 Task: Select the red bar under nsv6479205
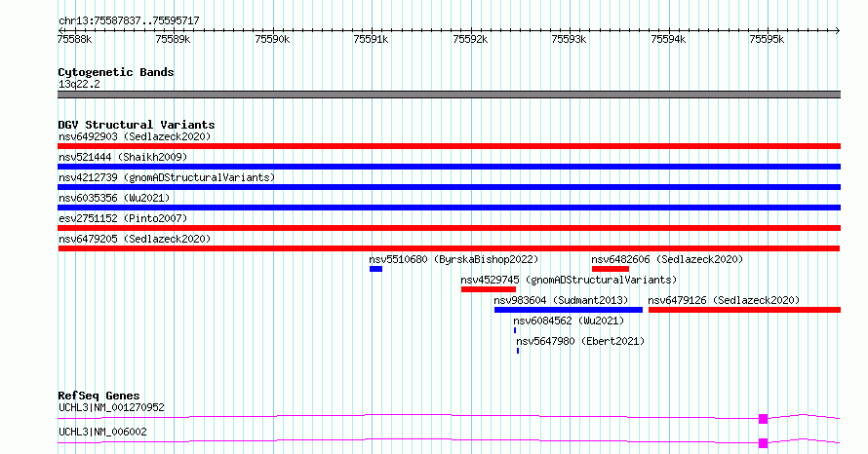tap(449, 248)
